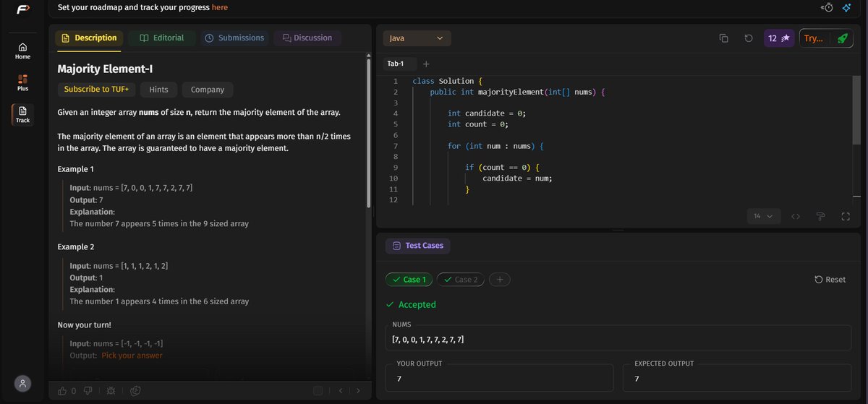Open the font size 14 dropdown
Image resolution: width=868 pixels, height=404 pixels.
click(x=764, y=216)
